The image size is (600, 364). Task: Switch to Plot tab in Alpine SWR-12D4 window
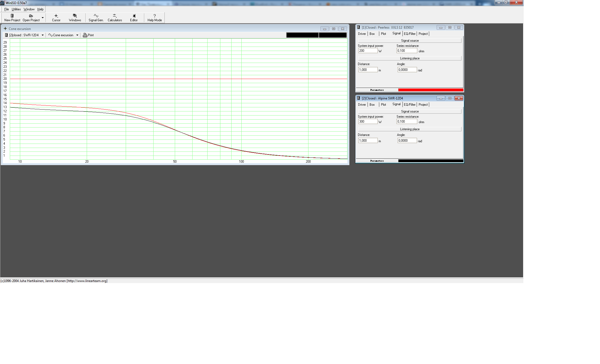383,105
